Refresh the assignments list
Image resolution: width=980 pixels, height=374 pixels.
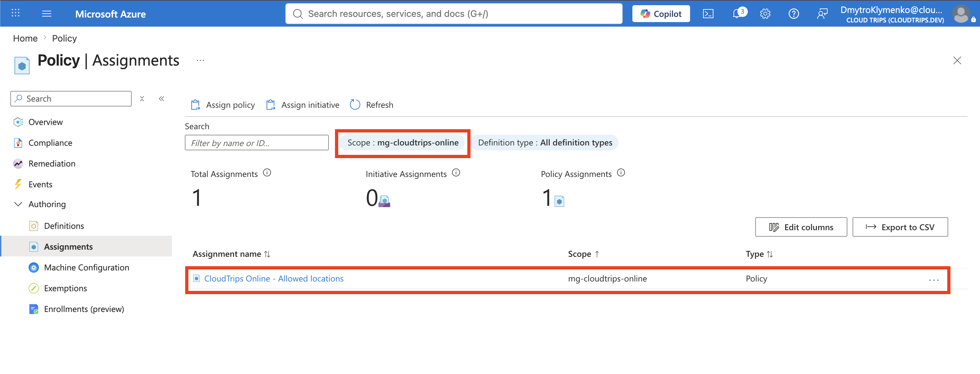coord(372,105)
